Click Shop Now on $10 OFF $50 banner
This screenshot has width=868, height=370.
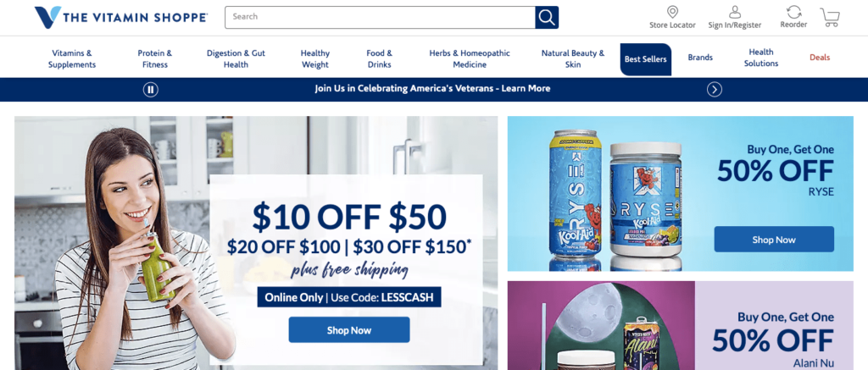(348, 330)
